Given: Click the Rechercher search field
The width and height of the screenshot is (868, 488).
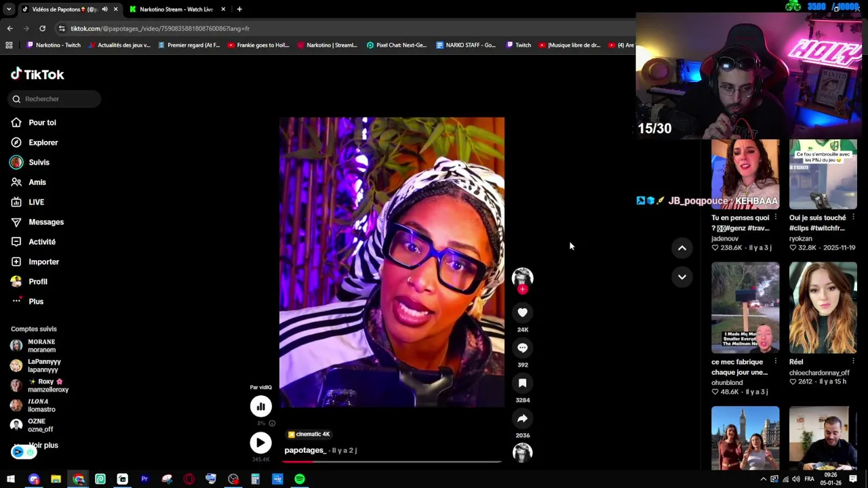Looking at the screenshot, I should point(55,99).
